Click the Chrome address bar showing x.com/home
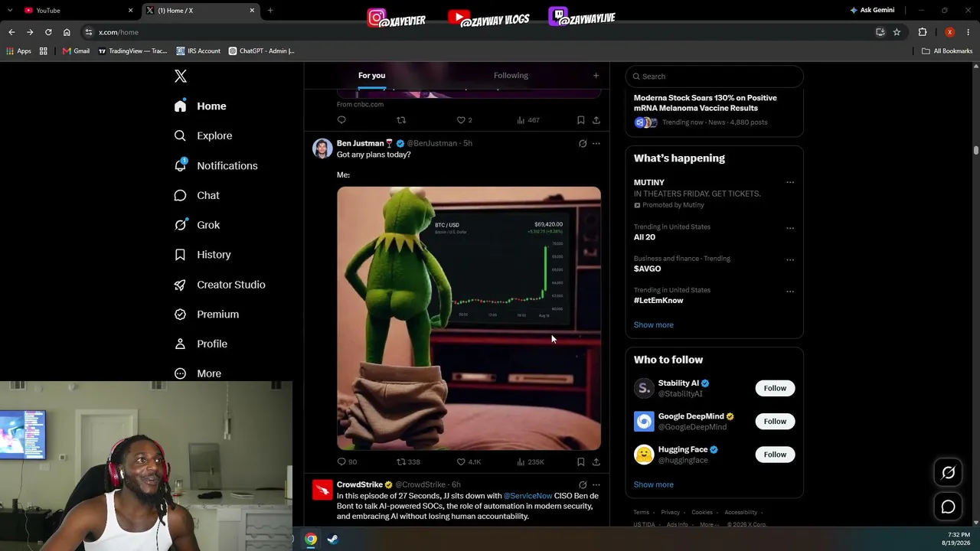 [482, 32]
